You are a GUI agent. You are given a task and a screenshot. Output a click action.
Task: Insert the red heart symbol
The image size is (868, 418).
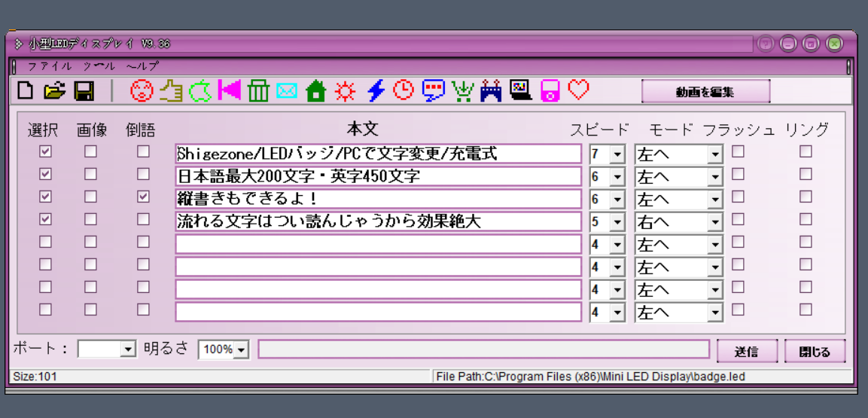pyautogui.click(x=578, y=90)
